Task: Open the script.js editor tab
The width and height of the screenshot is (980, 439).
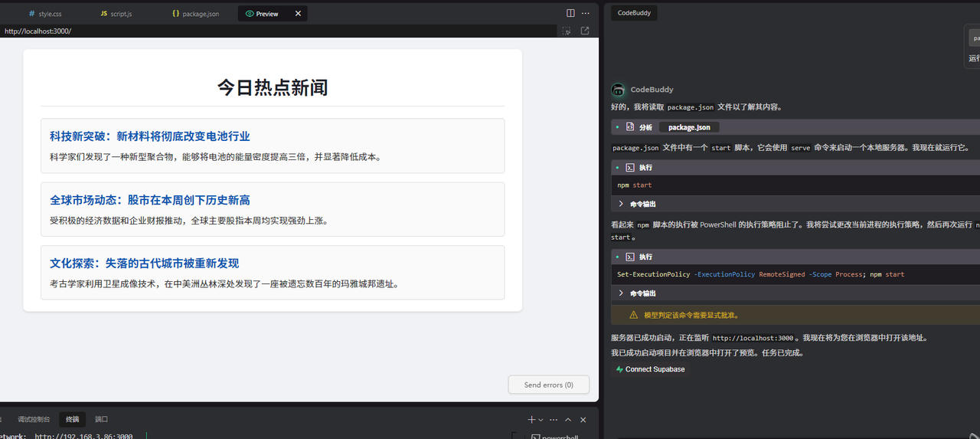Action: (116, 14)
